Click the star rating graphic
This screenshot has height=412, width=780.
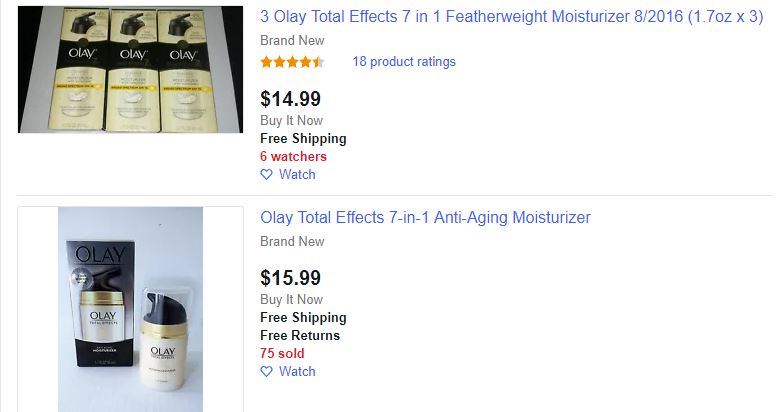pos(292,62)
